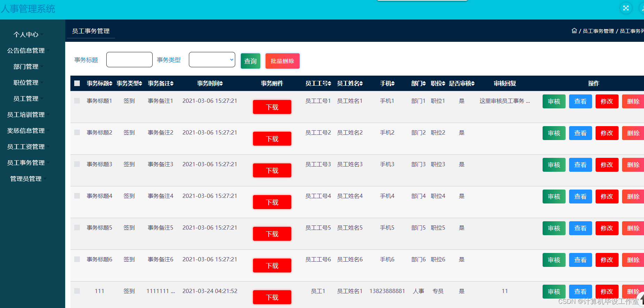Check the row checkbox for 事务标题3
644x308 pixels.
77,164
